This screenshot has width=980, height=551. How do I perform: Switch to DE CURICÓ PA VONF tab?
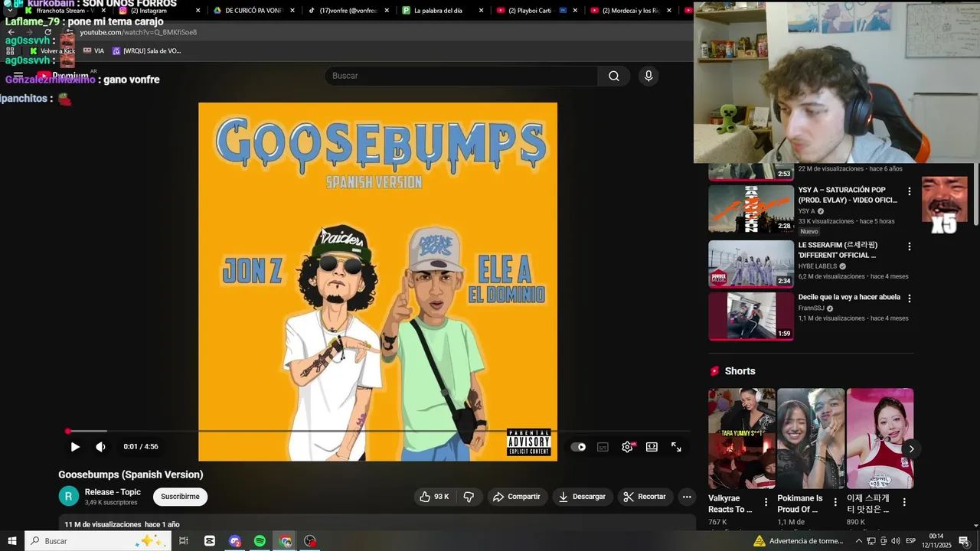coord(253,11)
